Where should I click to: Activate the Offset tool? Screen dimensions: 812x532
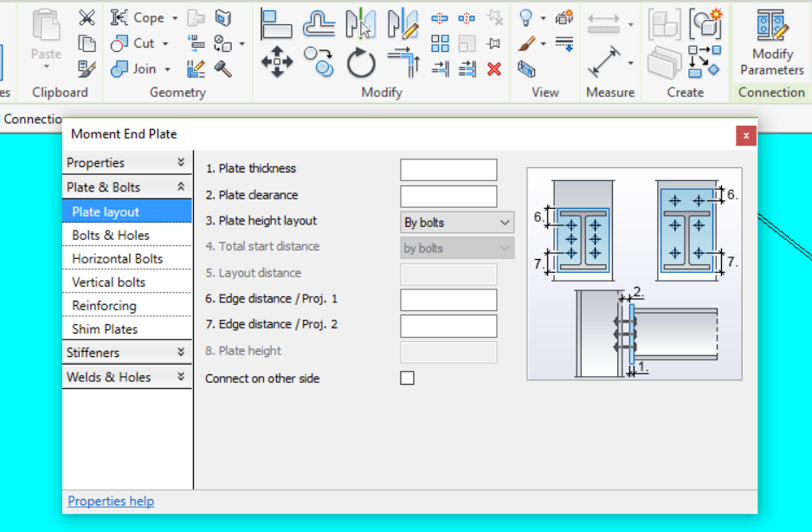click(319, 24)
